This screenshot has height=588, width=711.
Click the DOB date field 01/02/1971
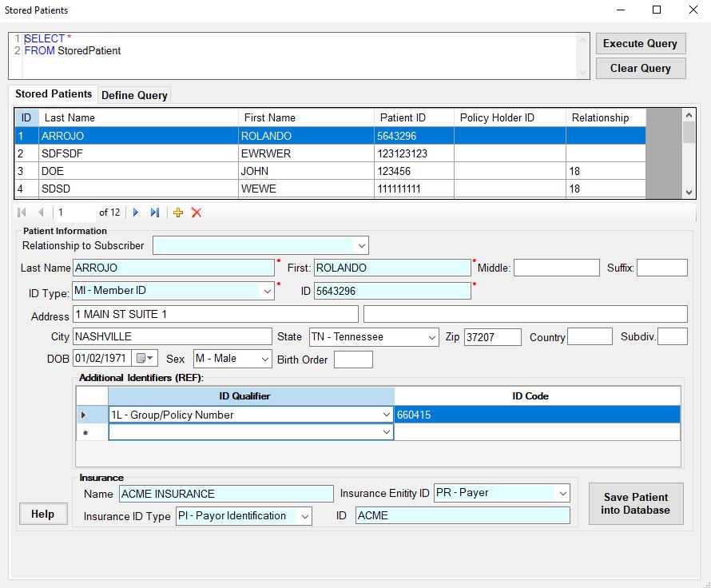(x=102, y=358)
